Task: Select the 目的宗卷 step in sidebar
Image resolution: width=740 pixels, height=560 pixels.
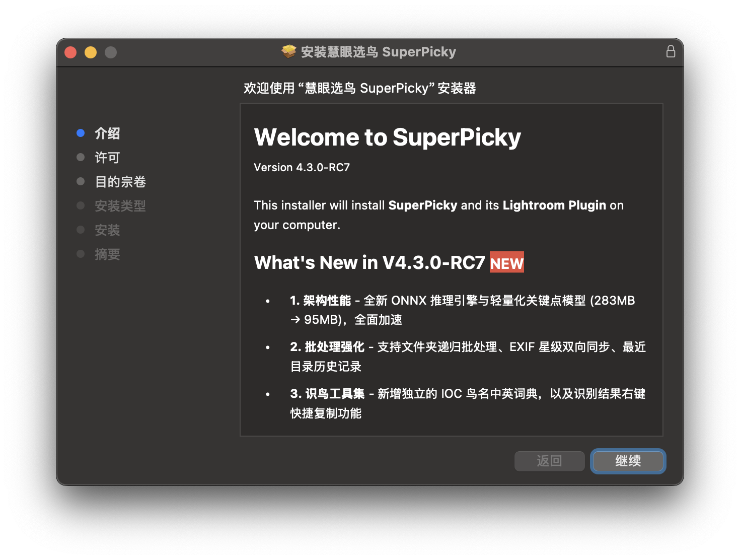Action: point(120,182)
